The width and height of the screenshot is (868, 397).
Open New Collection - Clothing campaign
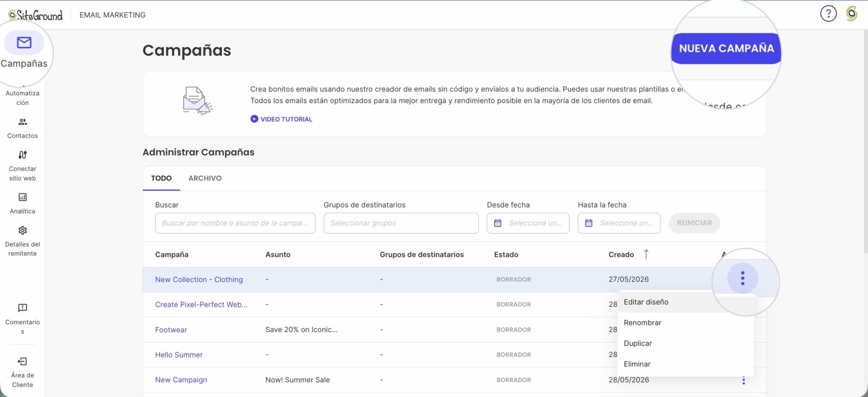pos(199,280)
